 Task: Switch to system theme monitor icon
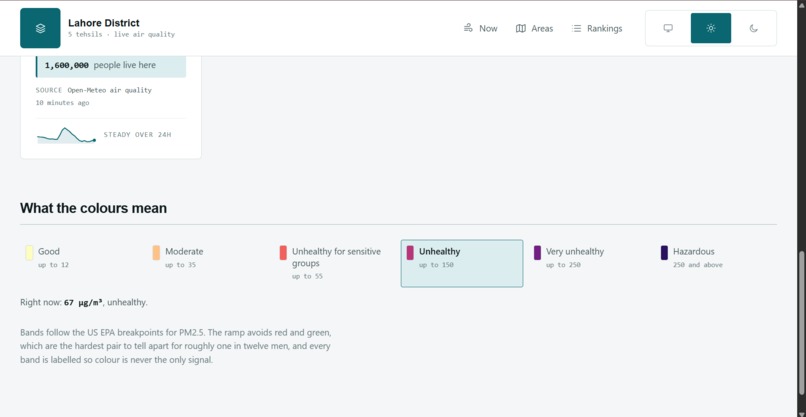tap(668, 28)
